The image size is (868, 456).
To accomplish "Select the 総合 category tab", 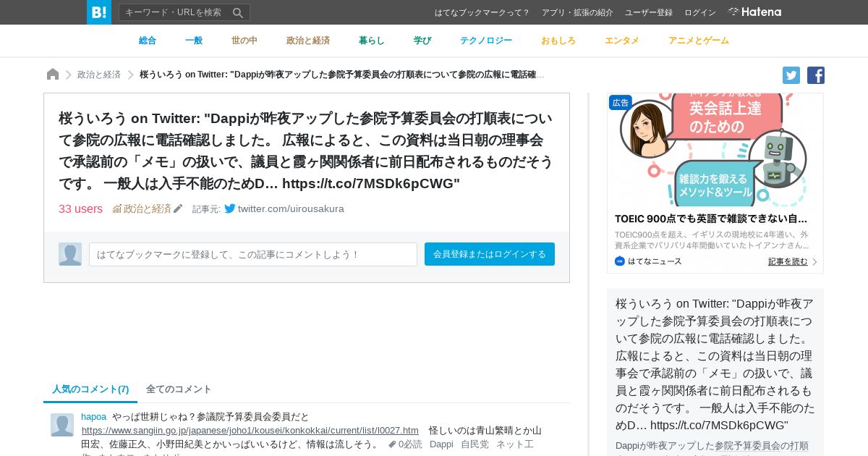I will [x=148, y=41].
